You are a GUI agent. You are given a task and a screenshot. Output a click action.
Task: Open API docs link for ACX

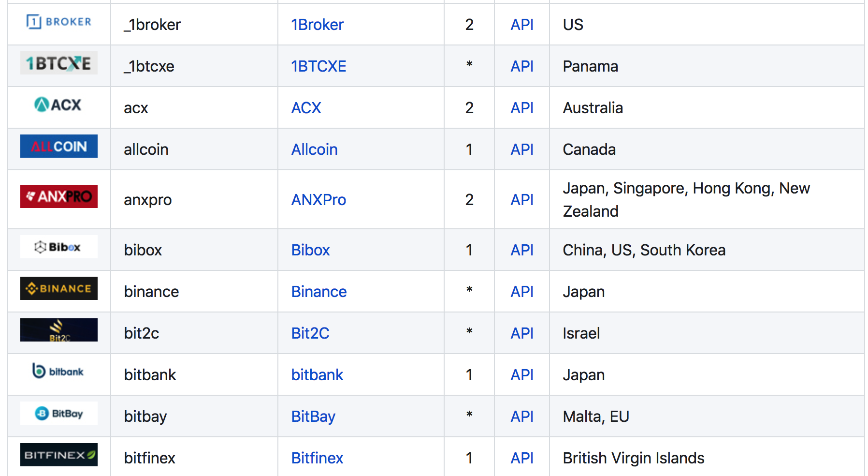click(522, 108)
